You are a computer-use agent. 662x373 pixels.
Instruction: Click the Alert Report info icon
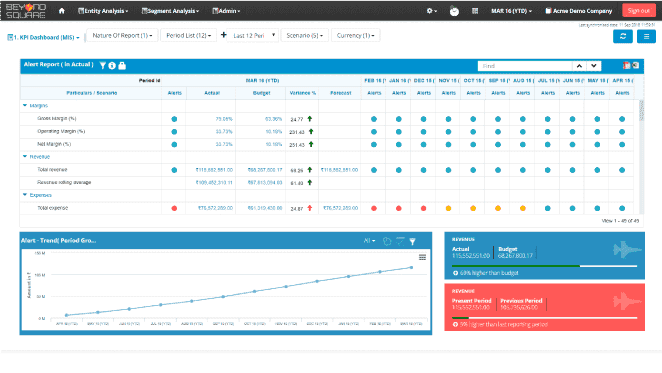(112, 65)
